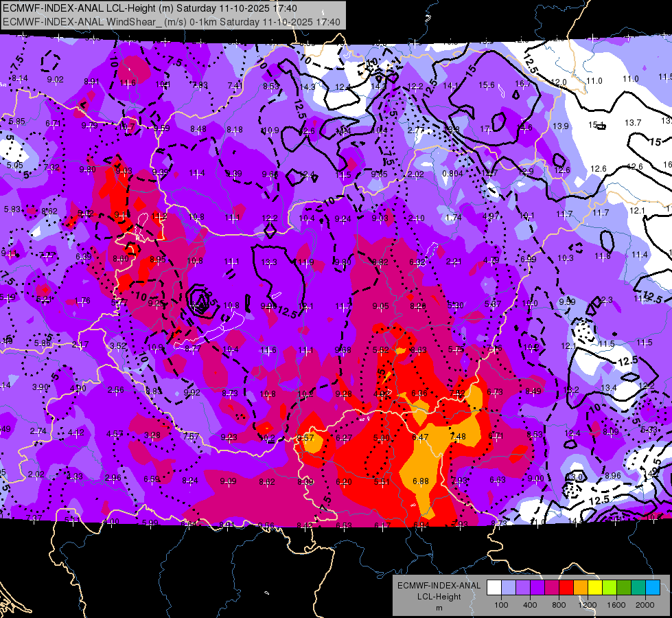This screenshot has width=672, height=618.
Task: Click the 0.804 wind shear grid value
Action: (452, 173)
